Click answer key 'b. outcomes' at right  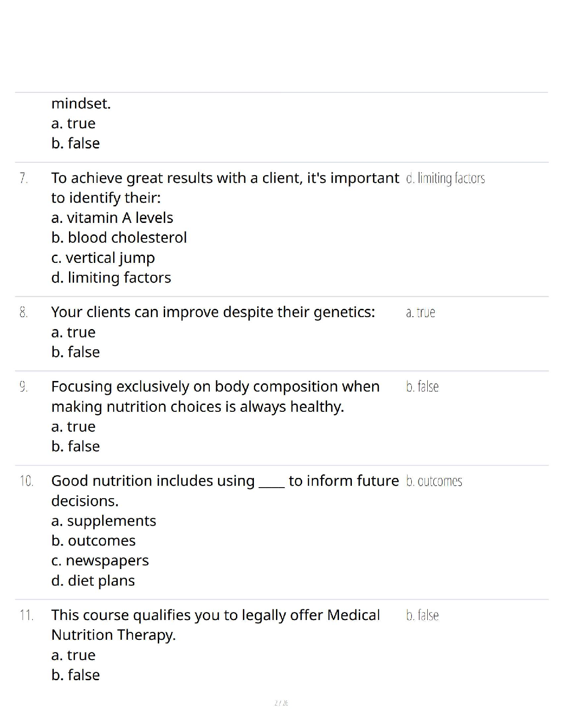coord(434,481)
